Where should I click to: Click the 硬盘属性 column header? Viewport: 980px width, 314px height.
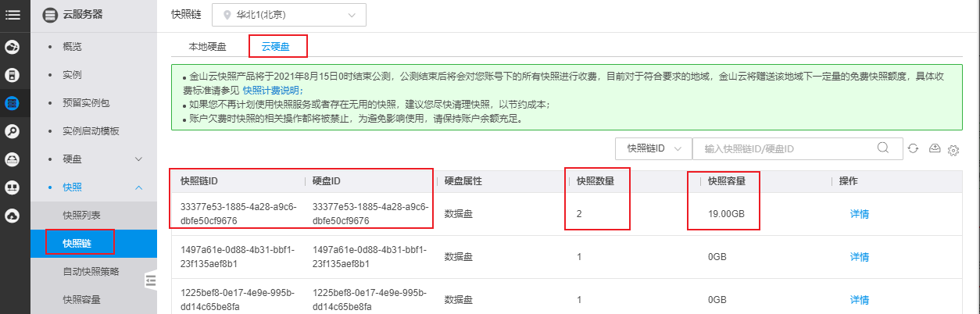[463, 181]
